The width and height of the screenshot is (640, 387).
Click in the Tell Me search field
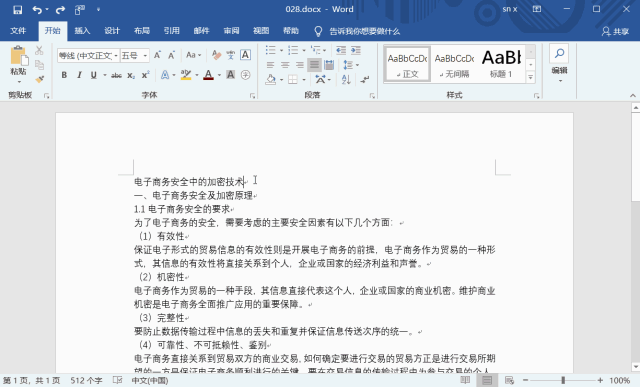click(x=364, y=31)
